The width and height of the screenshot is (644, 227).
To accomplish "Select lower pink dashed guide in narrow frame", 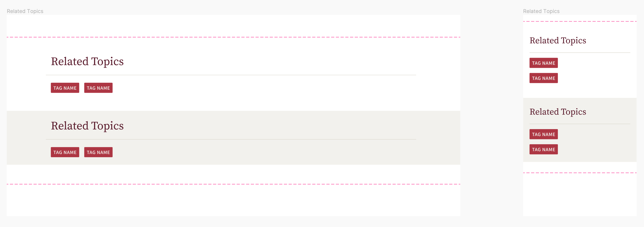I will 580,173.
